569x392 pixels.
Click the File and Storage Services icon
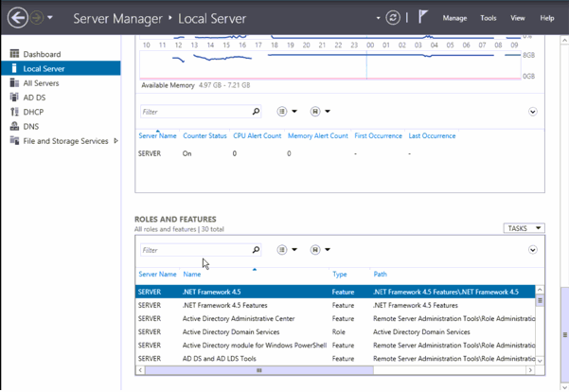tap(14, 140)
